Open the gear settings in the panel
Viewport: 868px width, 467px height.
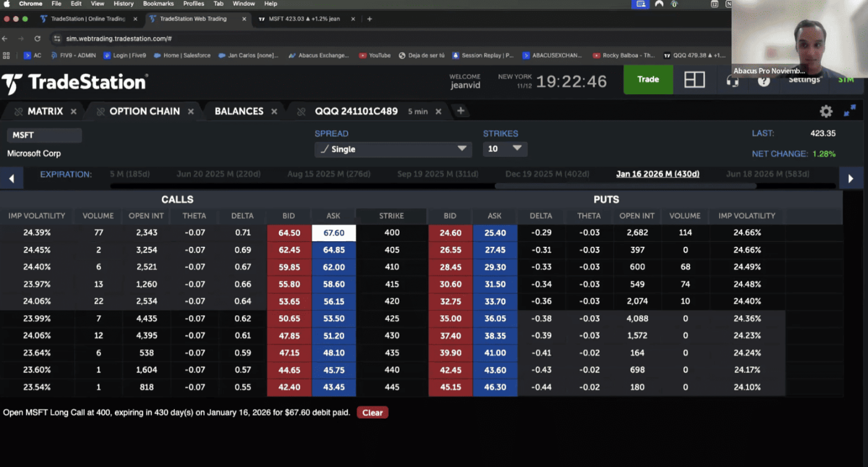tap(826, 111)
